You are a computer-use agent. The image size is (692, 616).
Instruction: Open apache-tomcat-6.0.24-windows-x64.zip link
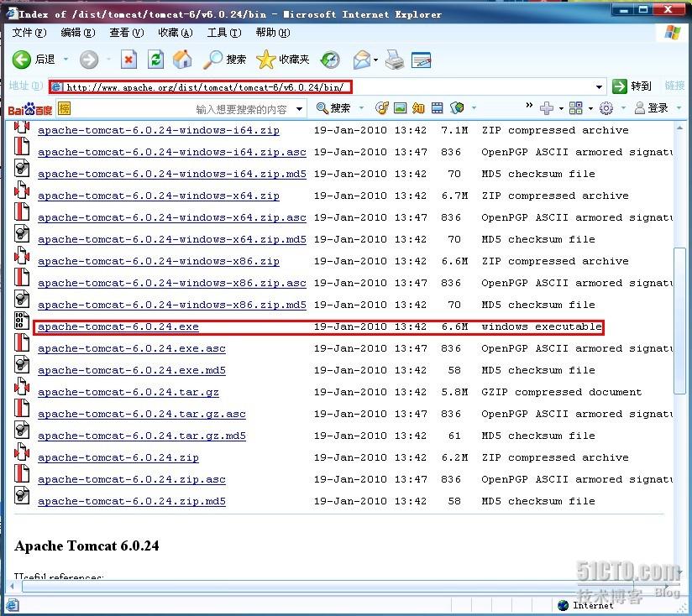159,196
